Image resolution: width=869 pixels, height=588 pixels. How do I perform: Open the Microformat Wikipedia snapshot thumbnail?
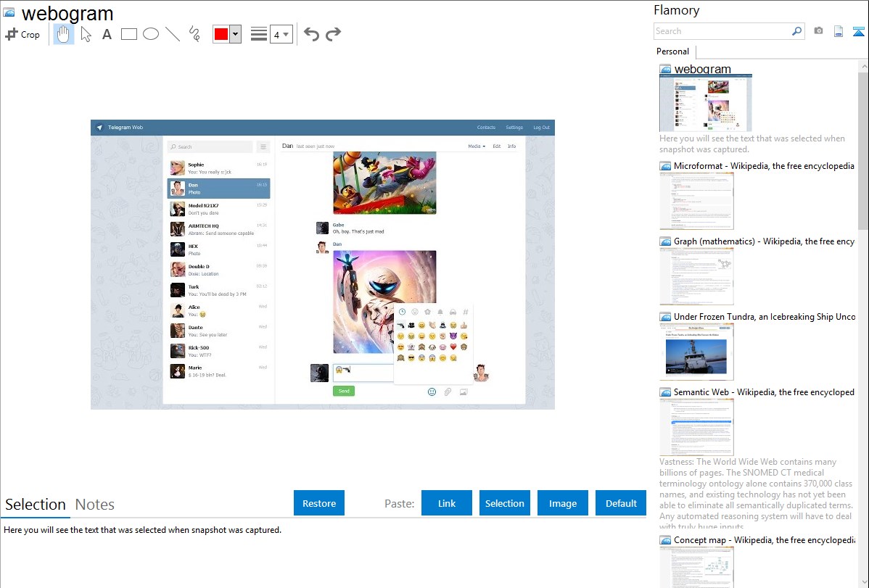[696, 201]
